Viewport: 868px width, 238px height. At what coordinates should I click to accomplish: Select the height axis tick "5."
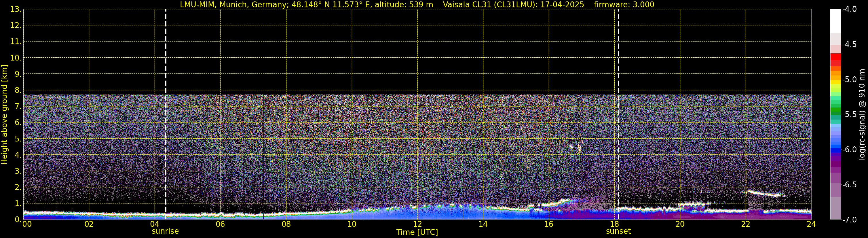18,139
